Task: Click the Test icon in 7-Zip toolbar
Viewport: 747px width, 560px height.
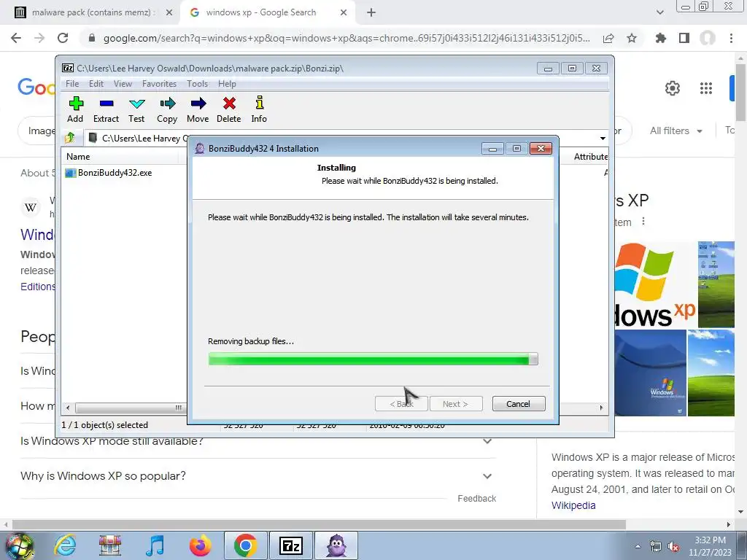Action: [x=136, y=104]
